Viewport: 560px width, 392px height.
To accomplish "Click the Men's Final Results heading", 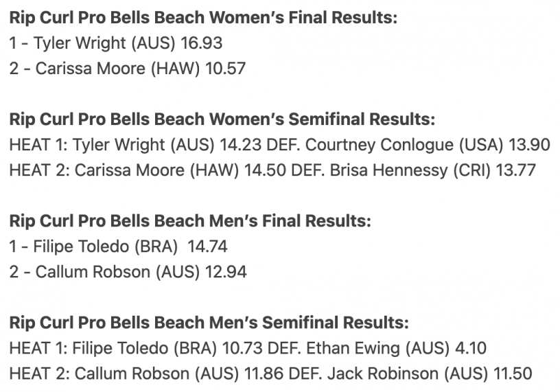I will pyautogui.click(x=190, y=221).
